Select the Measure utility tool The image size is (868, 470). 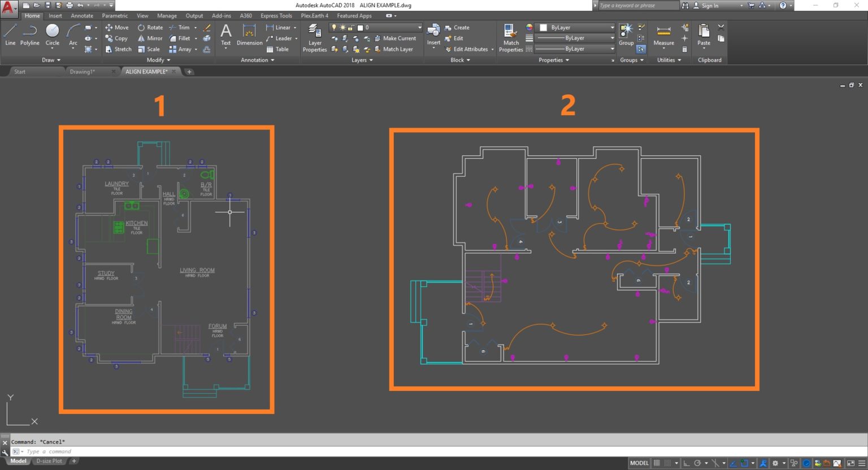click(663, 34)
